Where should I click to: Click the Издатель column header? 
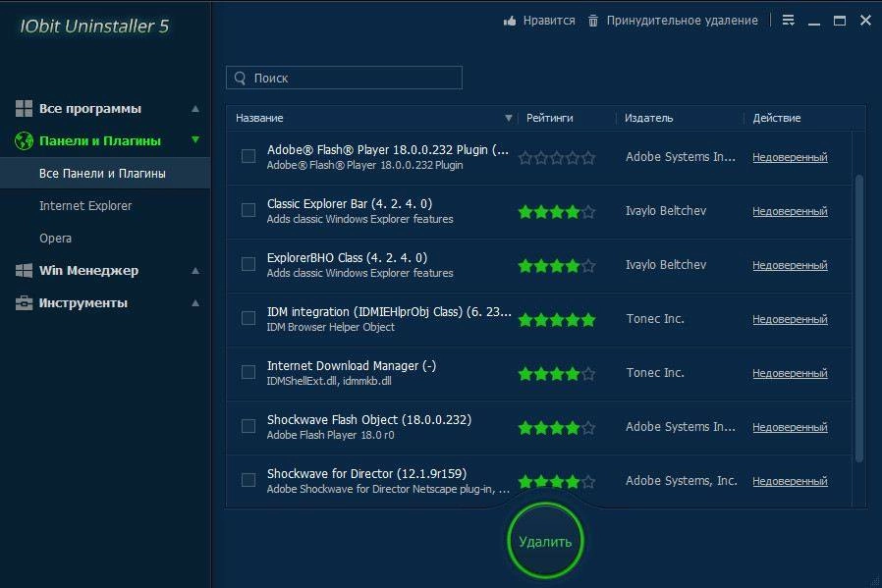tap(648, 118)
